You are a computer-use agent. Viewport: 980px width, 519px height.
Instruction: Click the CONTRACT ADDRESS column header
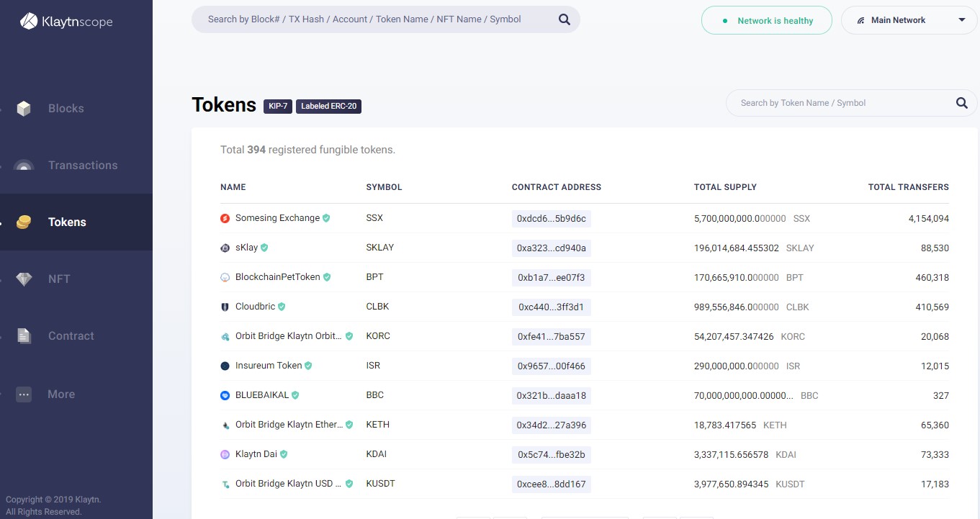(557, 187)
